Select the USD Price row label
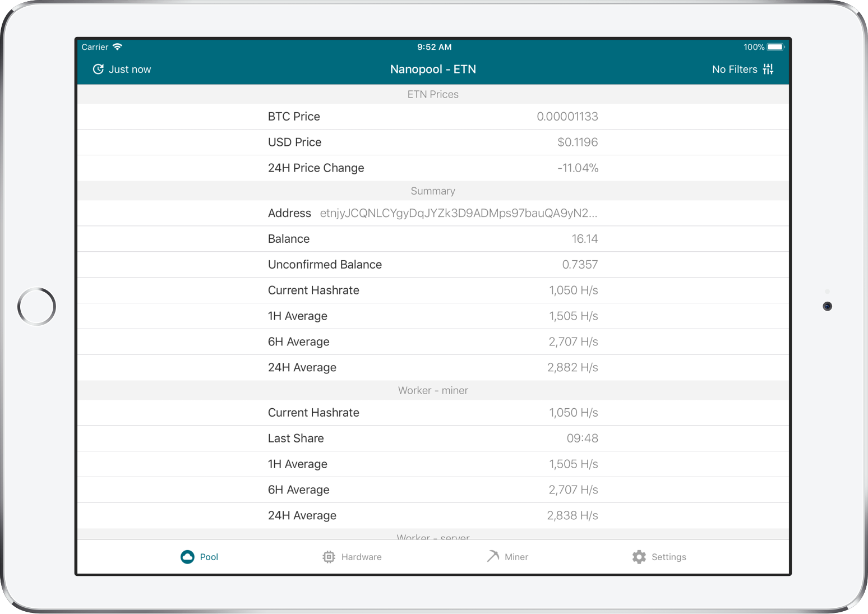 pos(295,142)
